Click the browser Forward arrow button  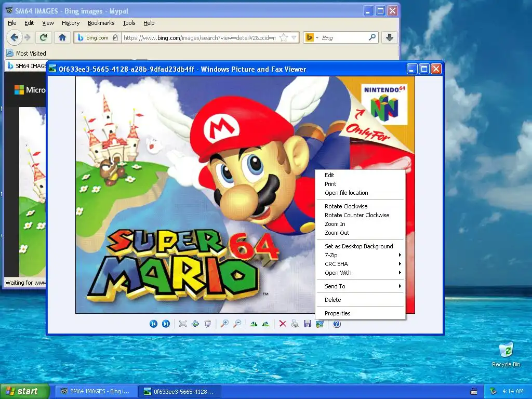coord(28,37)
